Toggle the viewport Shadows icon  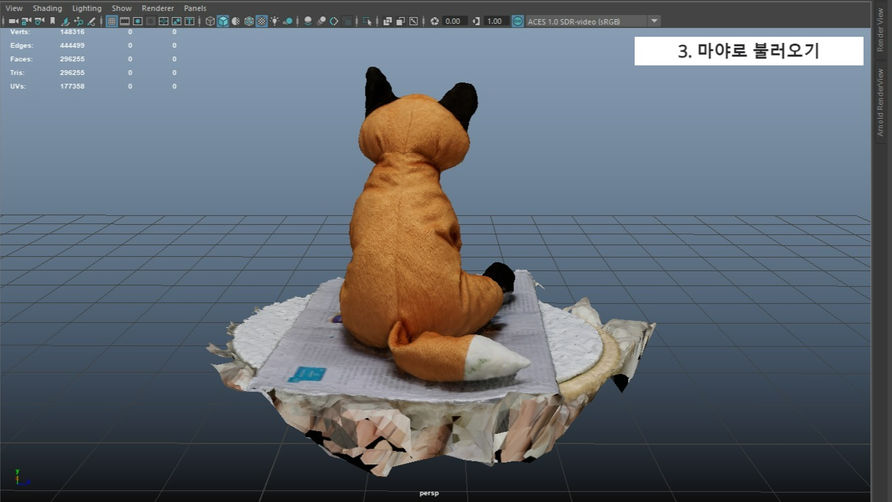(288, 21)
